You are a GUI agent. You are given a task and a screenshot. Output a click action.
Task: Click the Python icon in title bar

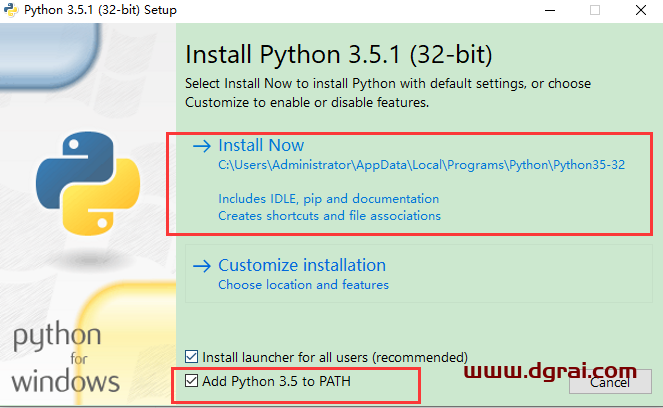[11, 10]
